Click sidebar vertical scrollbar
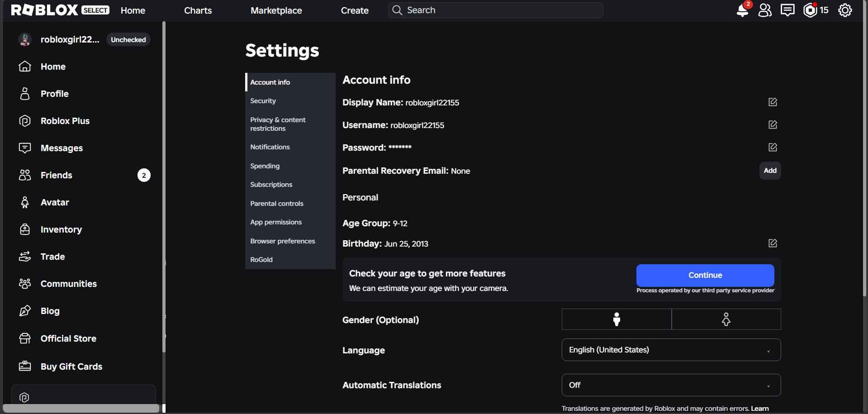 [164, 187]
